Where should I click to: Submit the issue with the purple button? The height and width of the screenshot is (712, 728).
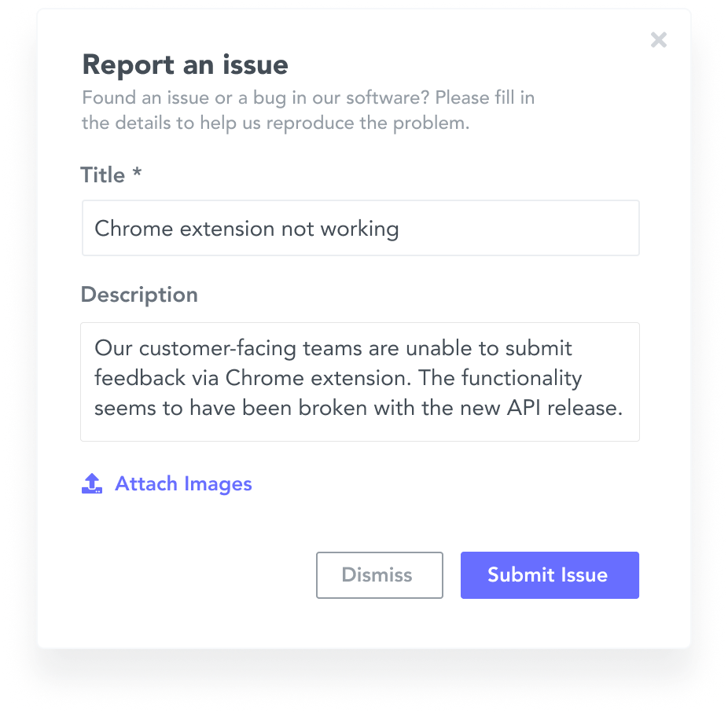coord(550,575)
